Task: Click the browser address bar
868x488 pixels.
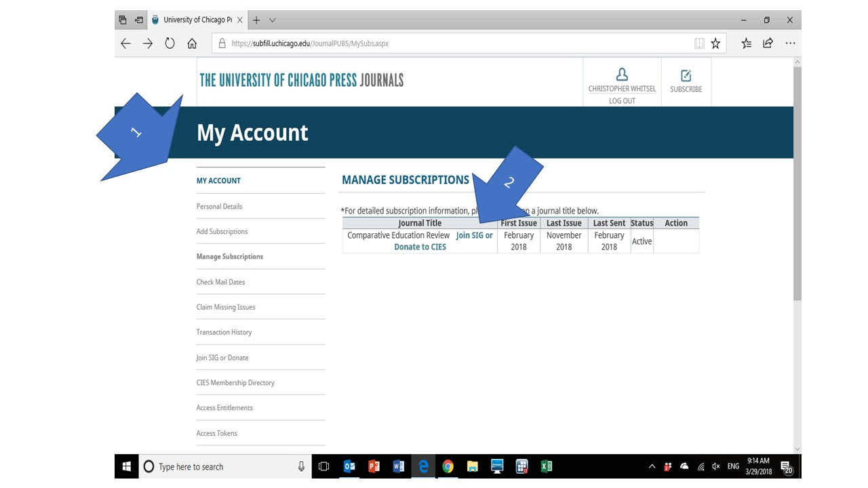Action: (x=448, y=43)
